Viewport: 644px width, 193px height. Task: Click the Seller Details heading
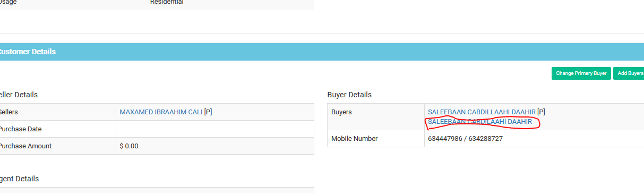[x=19, y=95]
